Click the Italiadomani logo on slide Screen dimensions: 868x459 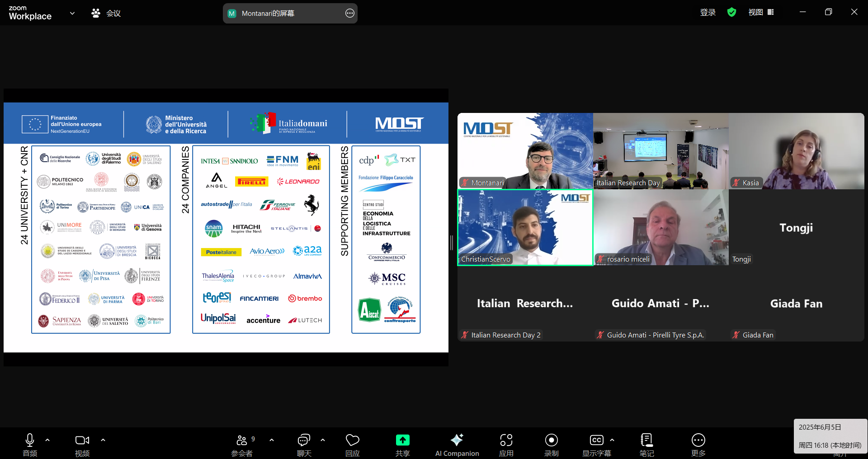click(289, 123)
